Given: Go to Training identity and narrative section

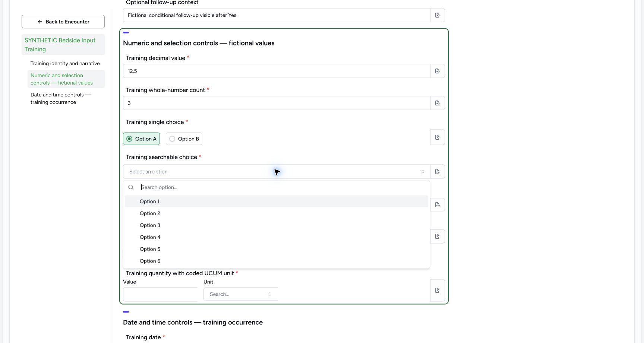Looking at the screenshot, I should (x=65, y=64).
